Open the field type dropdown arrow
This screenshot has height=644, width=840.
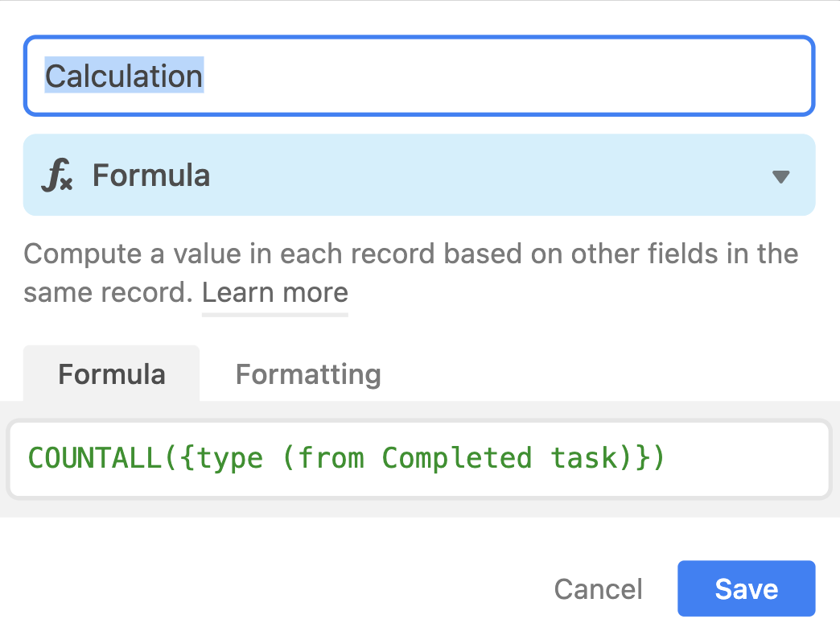(781, 177)
